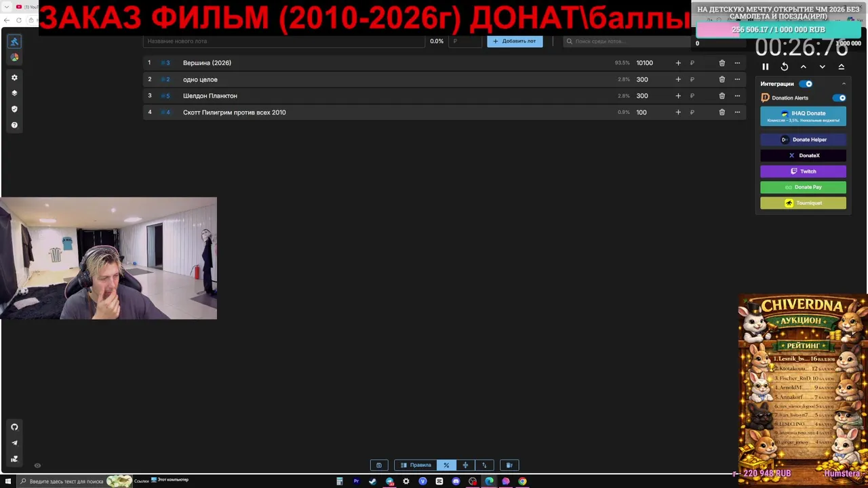
Task: Add amount to одно целое lot
Action: coord(677,79)
